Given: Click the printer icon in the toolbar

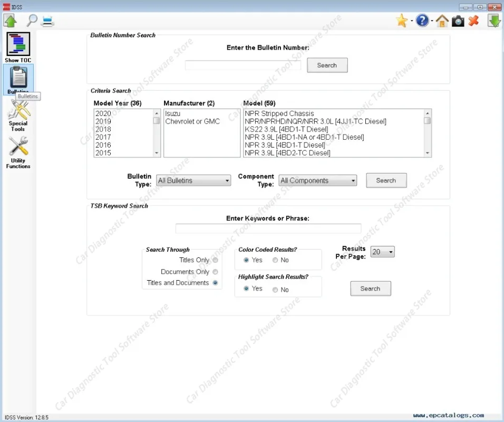Looking at the screenshot, I should pyautogui.click(x=48, y=21).
